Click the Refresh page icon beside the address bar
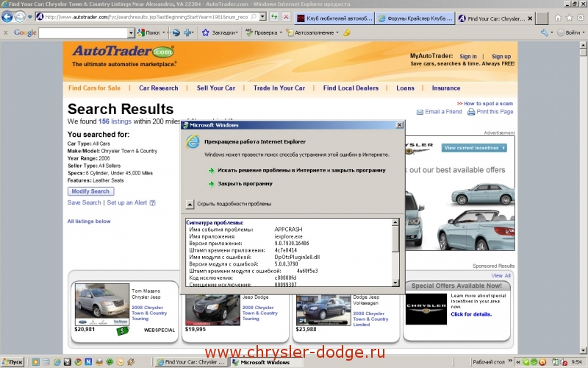This screenshot has width=588, height=368. [274, 17]
